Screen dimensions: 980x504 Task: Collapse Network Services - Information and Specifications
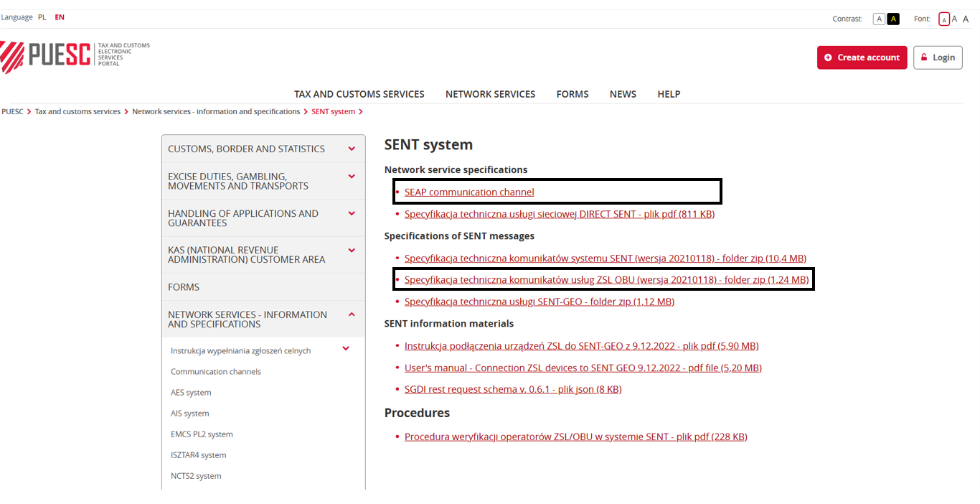coord(352,314)
